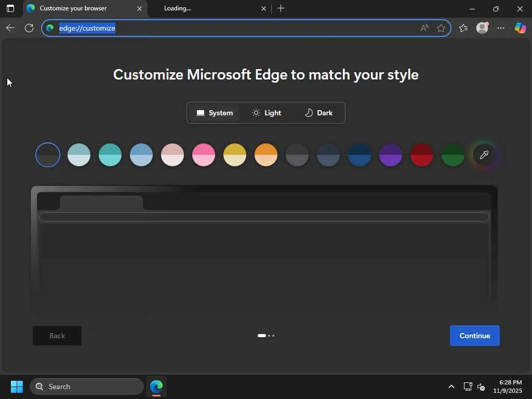
Task: Choose the teal color swatch
Action: pos(110,155)
